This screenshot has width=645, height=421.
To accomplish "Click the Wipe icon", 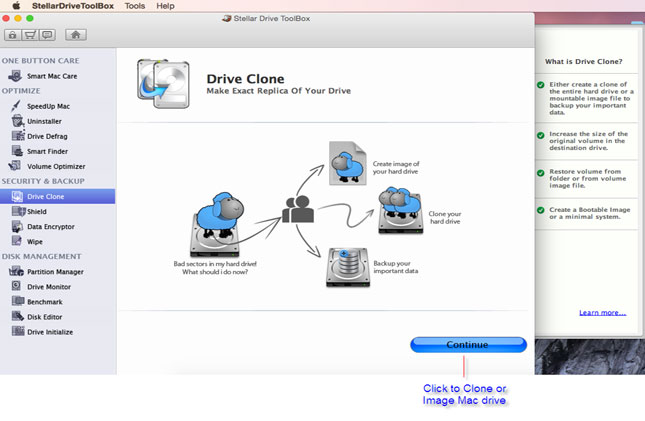I will coord(16,241).
